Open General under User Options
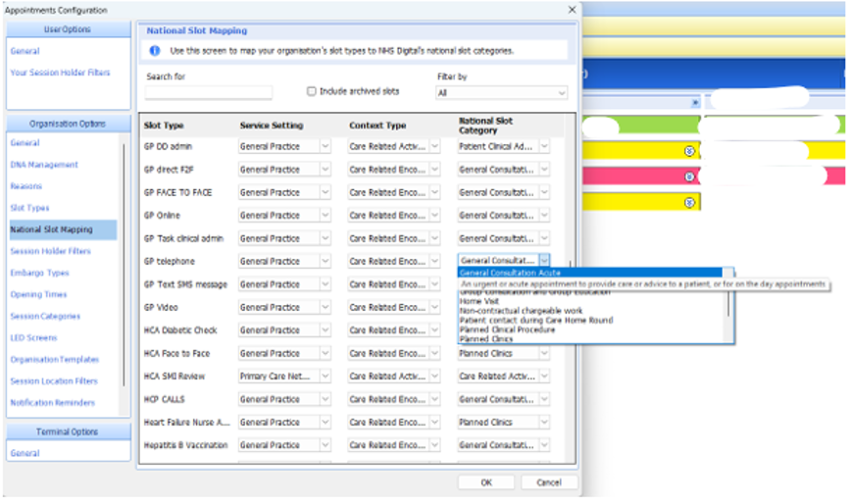Viewport: 851px width, 504px height. pos(25,51)
